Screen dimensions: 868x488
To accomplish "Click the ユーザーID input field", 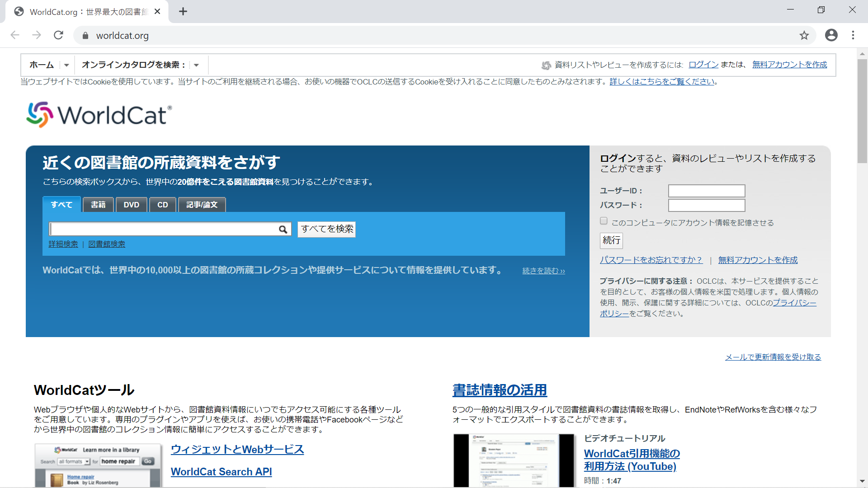I will coord(707,191).
